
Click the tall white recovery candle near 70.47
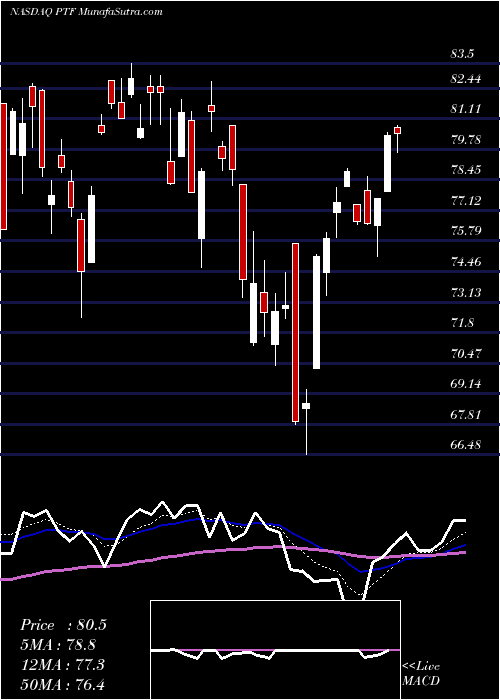(317, 312)
